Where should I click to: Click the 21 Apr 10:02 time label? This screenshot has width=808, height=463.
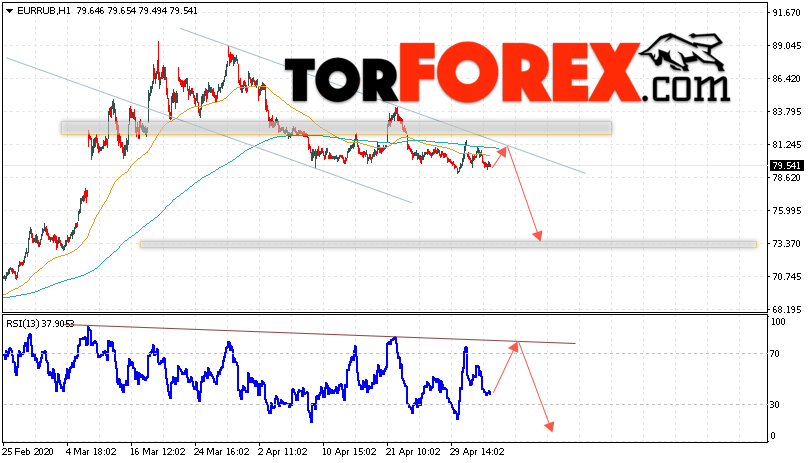click(413, 452)
